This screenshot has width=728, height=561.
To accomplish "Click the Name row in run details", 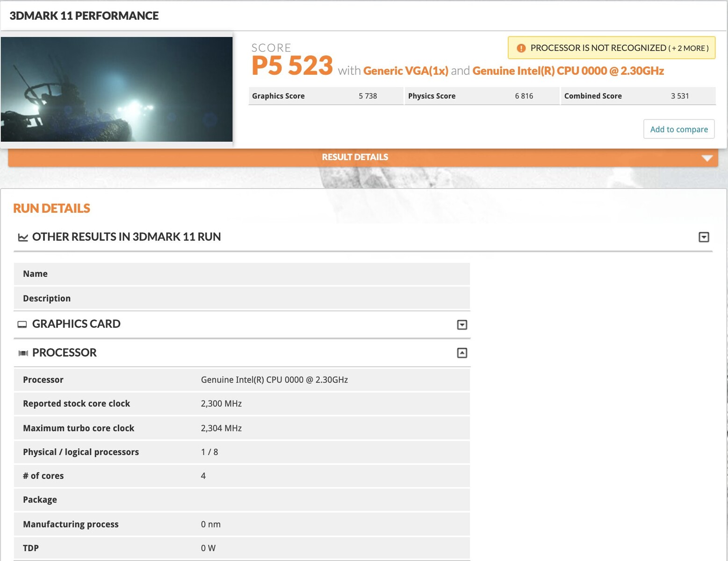I will click(242, 274).
